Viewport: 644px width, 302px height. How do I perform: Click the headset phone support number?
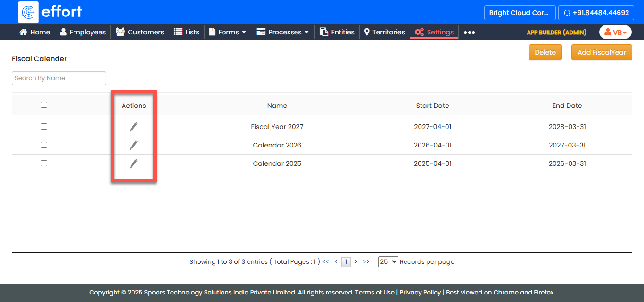coord(596,13)
